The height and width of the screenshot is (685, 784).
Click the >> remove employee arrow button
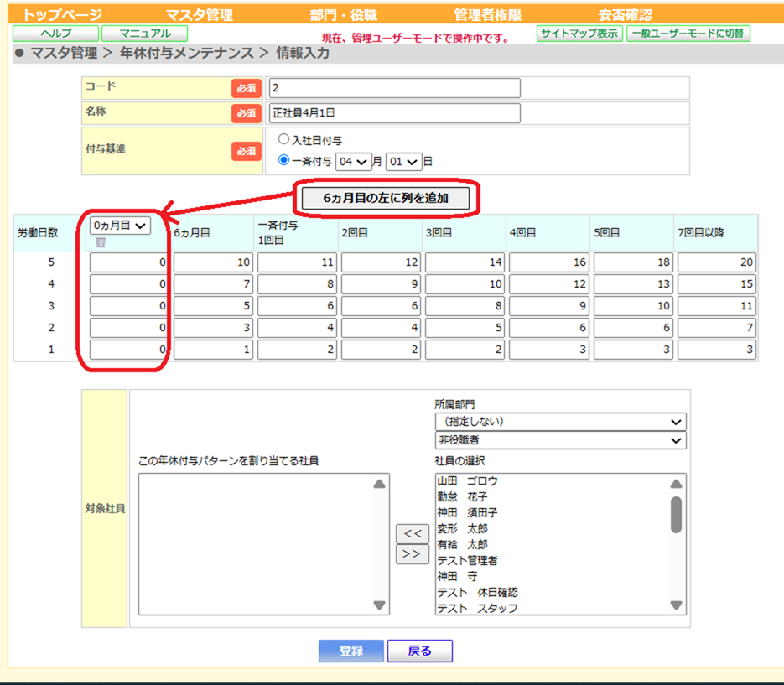click(x=412, y=554)
